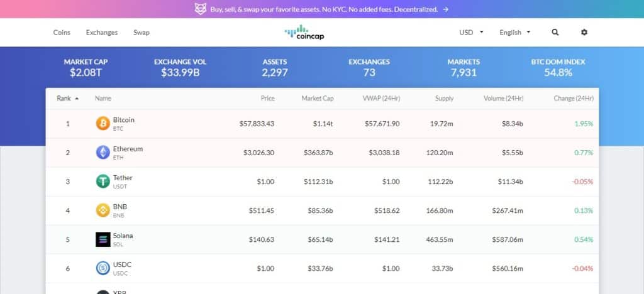Click Bitcoin 24Hr change 1.95%
This screenshot has width=644, height=294.
(x=584, y=123)
